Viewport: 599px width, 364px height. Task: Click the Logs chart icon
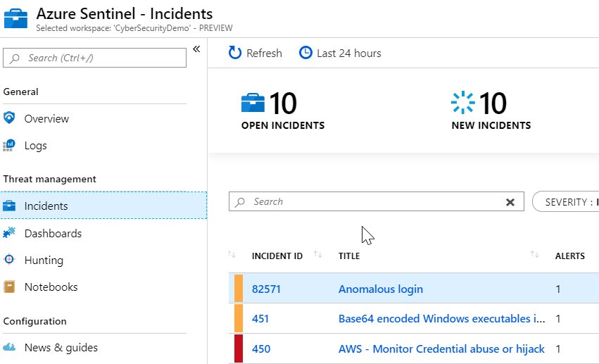[9, 146]
